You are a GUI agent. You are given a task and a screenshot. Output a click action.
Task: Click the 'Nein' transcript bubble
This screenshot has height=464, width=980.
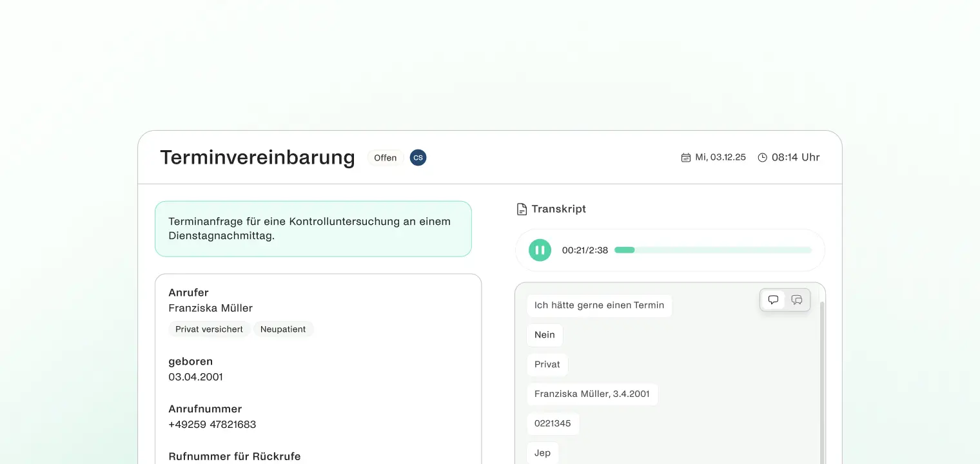tap(544, 334)
